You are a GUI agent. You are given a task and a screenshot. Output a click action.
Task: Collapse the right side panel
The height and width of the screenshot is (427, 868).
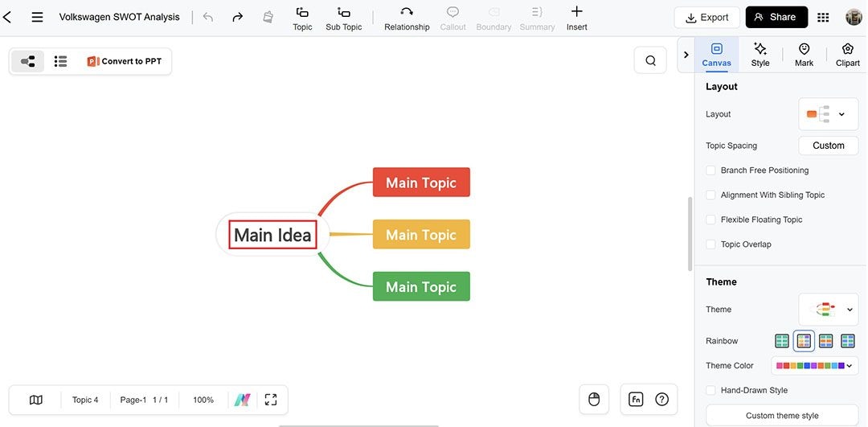coord(686,55)
